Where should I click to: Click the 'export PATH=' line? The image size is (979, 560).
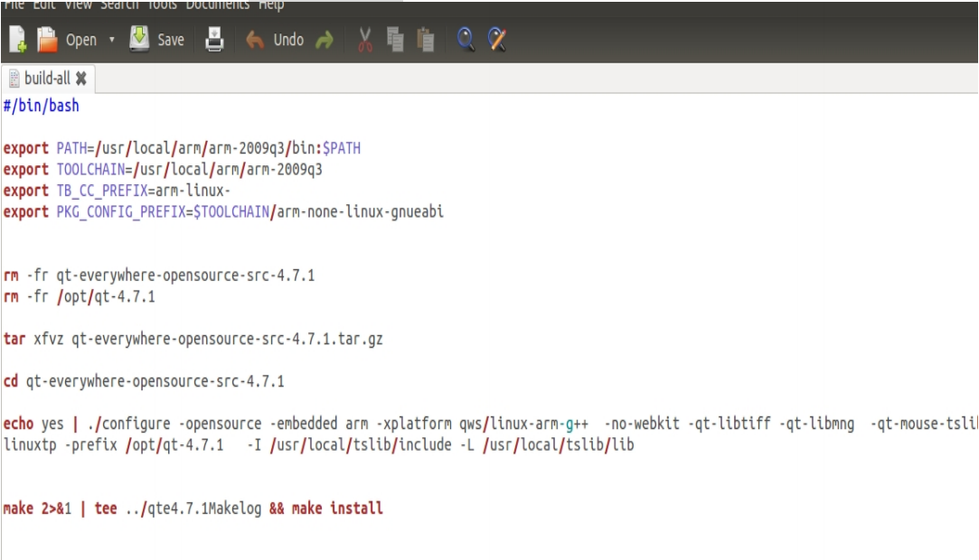pos(182,148)
